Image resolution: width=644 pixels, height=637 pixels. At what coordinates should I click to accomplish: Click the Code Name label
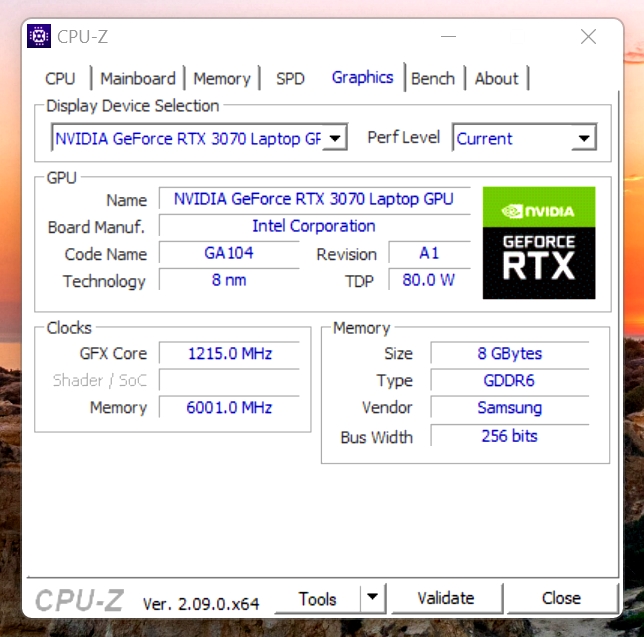coord(106,255)
